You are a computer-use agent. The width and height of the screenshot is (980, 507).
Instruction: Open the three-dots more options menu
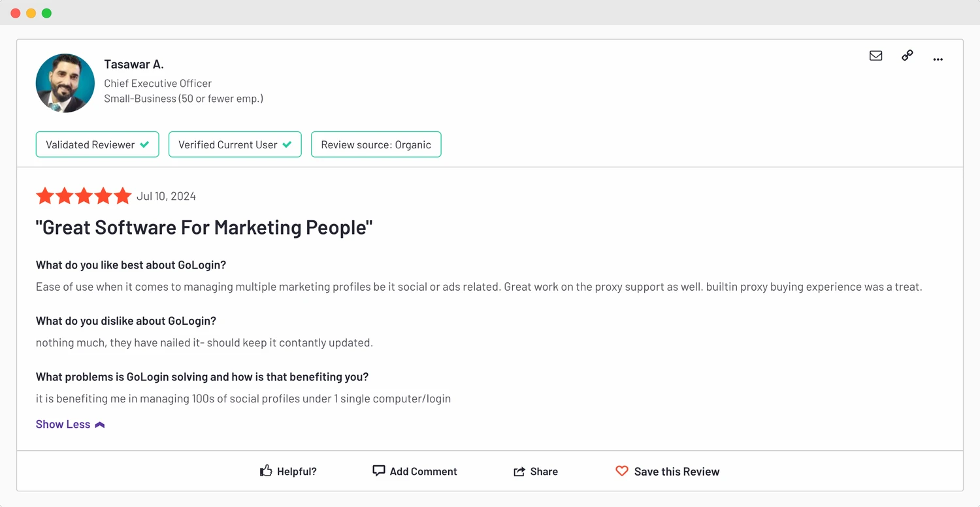(x=938, y=59)
